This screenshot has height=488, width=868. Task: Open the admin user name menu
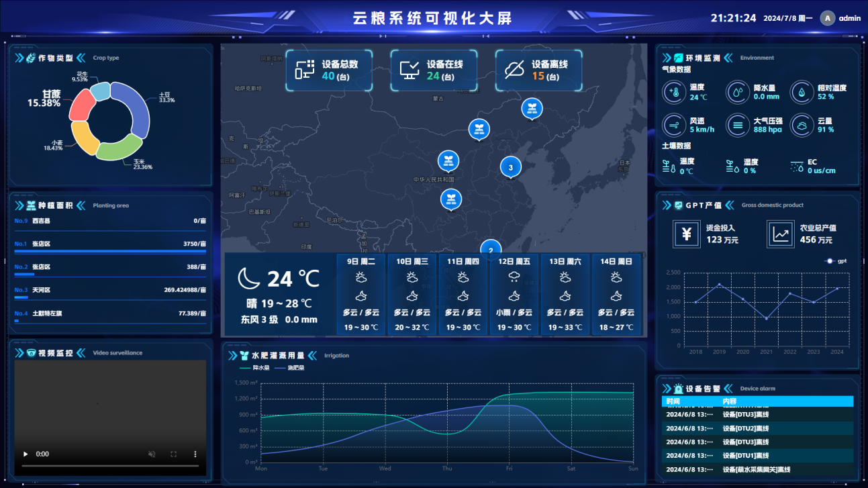(x=850, y=18)
